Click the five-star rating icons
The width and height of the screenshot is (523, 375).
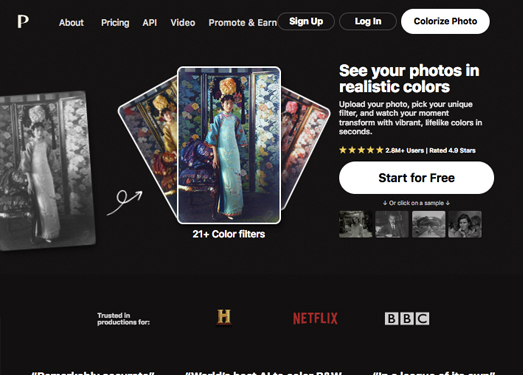(x=361, y=150)
